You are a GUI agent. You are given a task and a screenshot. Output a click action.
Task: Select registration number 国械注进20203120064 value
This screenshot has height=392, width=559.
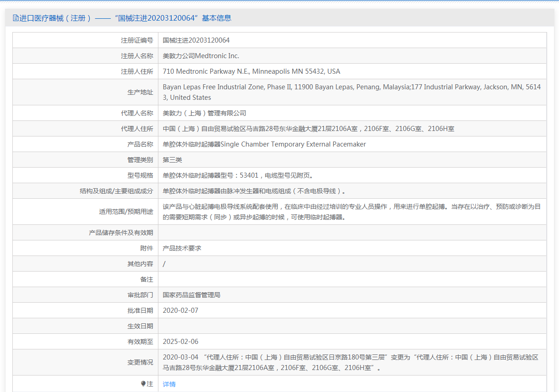196,40
